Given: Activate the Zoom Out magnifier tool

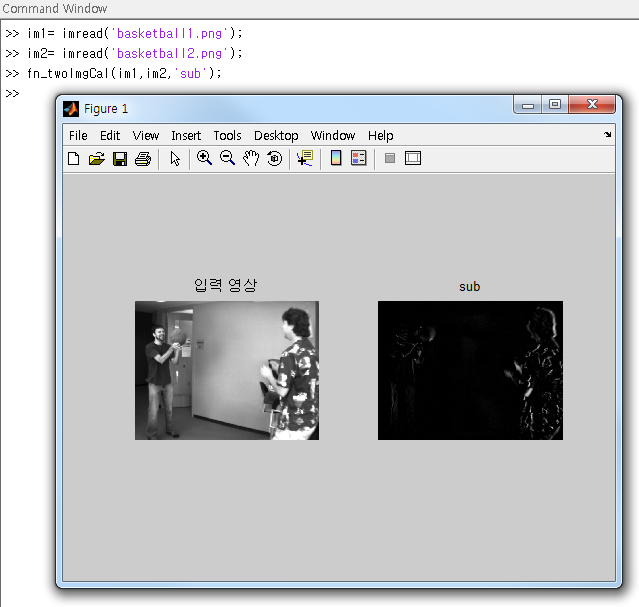Looking at the screenshot, I should [227, 158].
